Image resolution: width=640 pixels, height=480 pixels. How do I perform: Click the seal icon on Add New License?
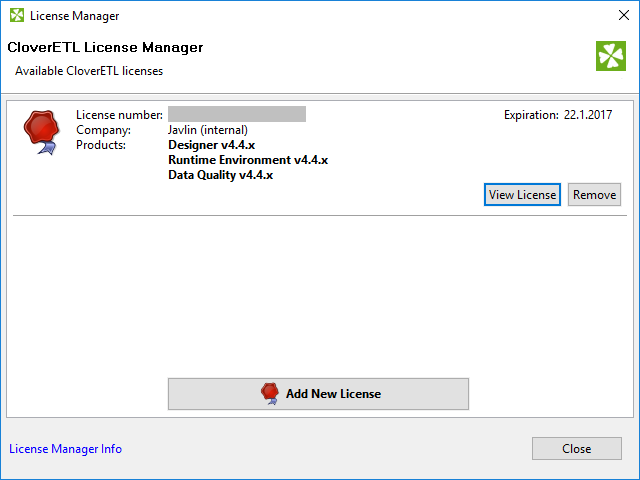pyautogui.click(x=268, y=393)
